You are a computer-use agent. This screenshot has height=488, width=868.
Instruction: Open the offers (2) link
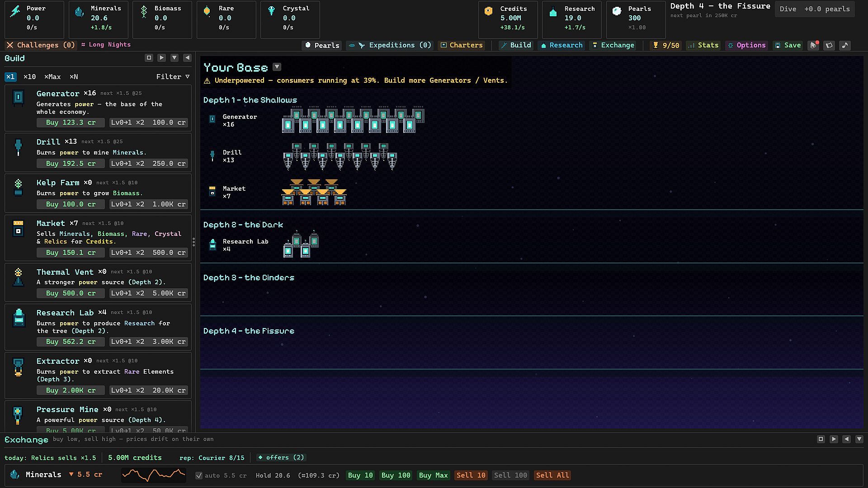click(x=281, y=458)
